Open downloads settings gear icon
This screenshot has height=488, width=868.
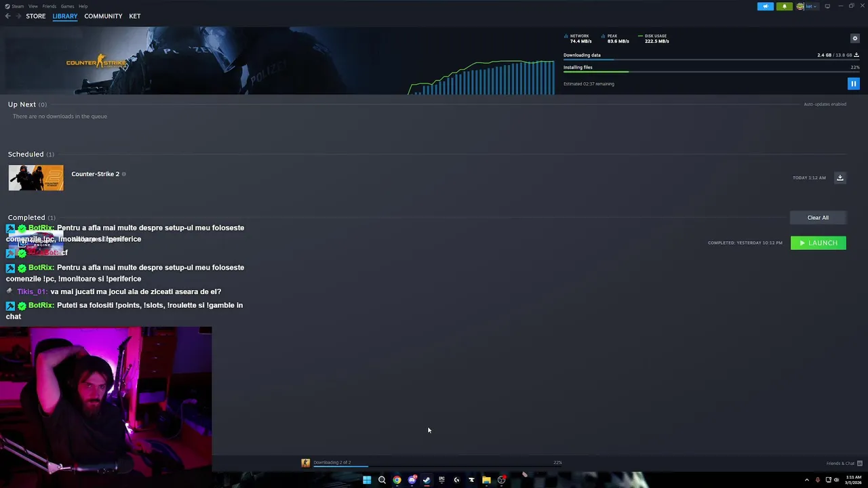tap(854, 38)
